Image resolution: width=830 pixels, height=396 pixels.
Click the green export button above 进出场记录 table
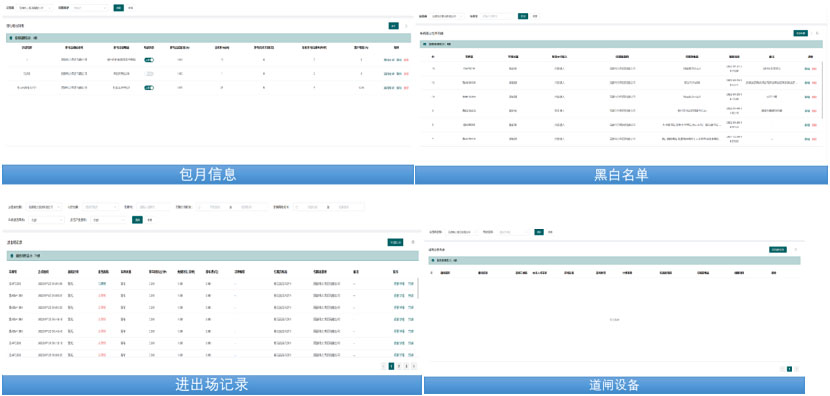395,242
